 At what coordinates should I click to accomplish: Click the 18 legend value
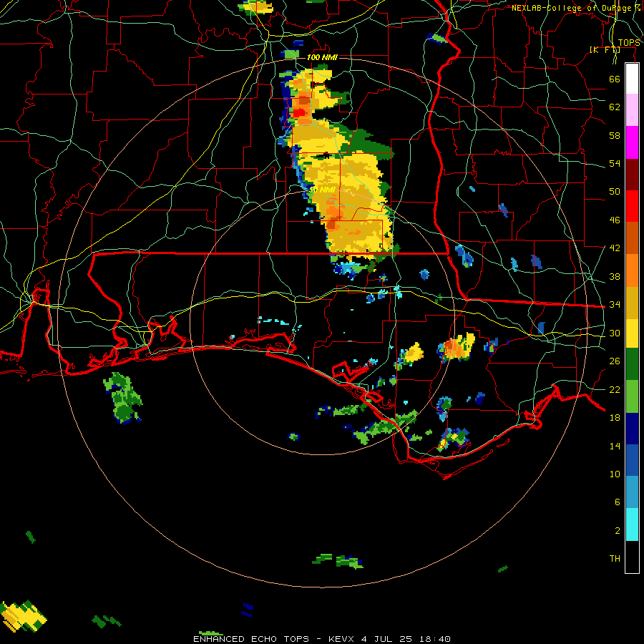(615, 418)
